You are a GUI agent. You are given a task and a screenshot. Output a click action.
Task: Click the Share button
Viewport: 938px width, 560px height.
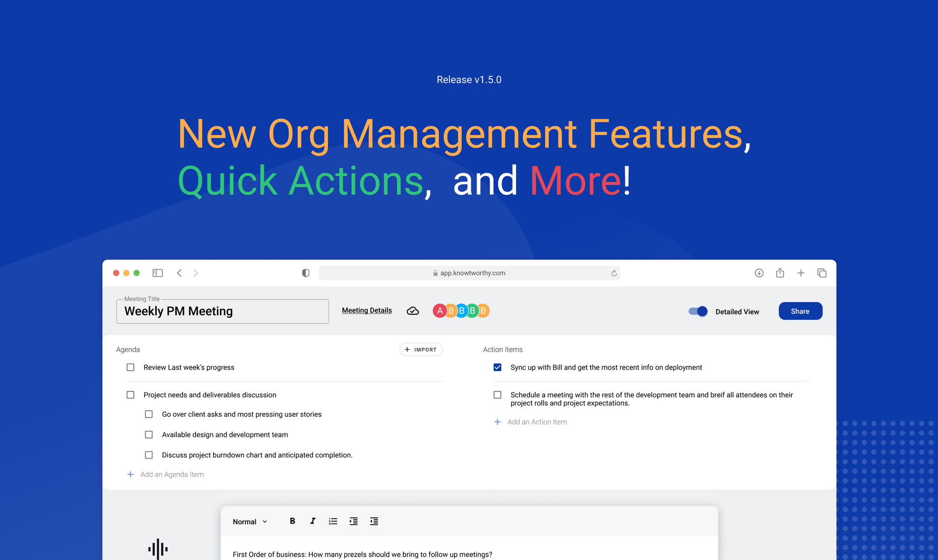click(x=800, y=311)
